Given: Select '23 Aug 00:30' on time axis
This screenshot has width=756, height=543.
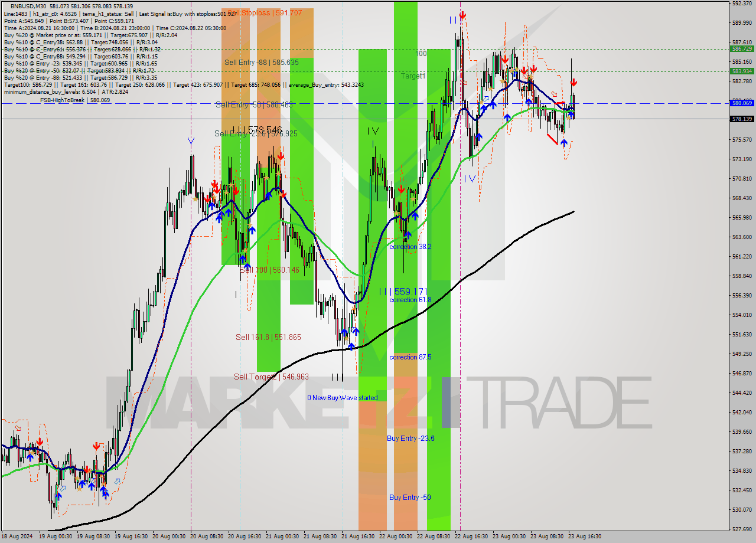Looking at the screenshot, I should [509, 537].
